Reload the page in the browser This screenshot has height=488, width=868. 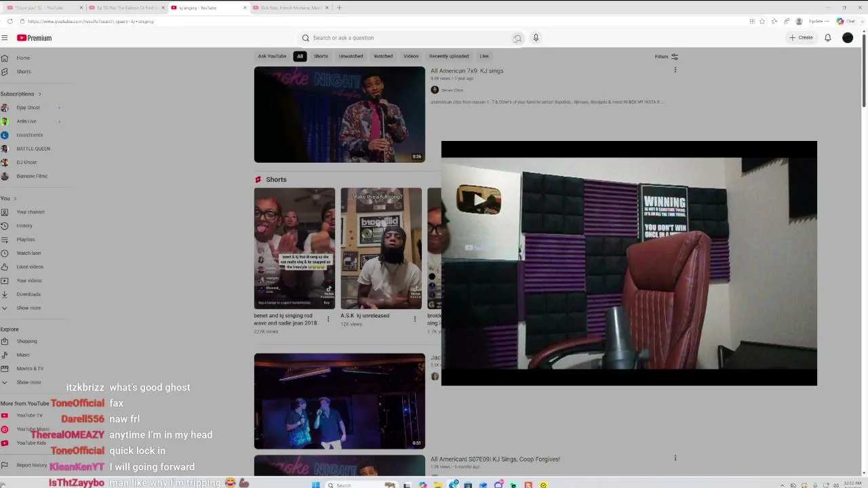point(9,21)
